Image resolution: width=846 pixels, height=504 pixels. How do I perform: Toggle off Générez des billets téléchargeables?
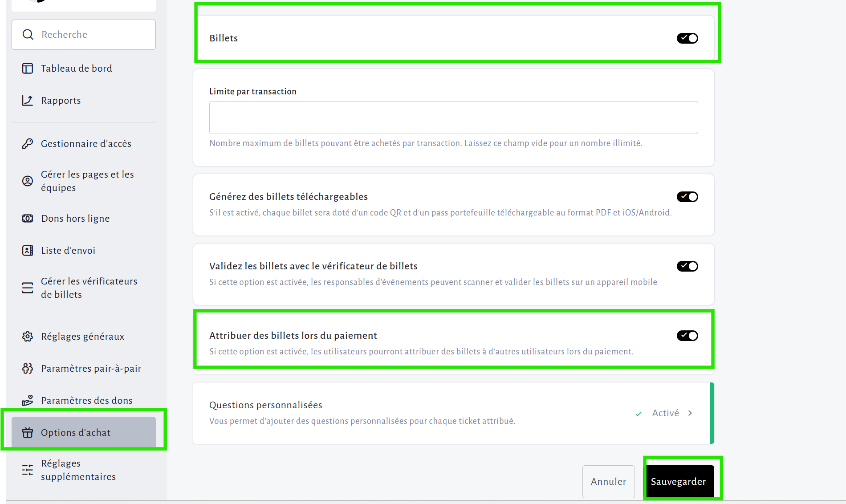click(x=687, y=197)
